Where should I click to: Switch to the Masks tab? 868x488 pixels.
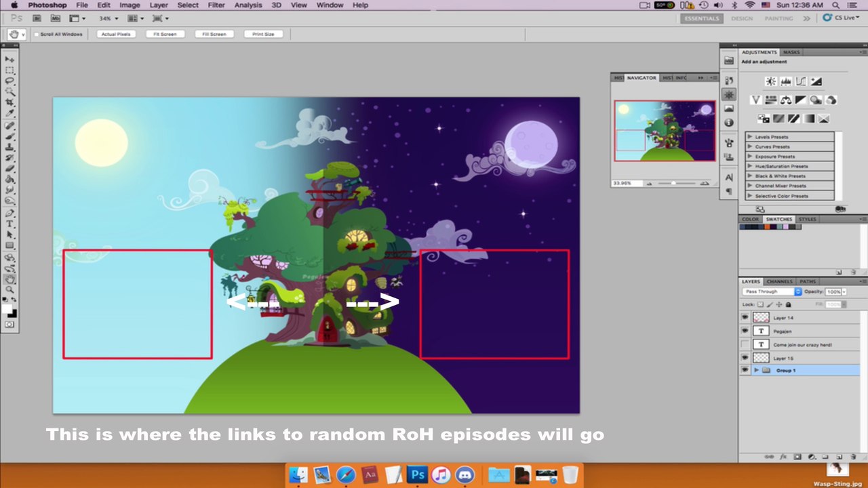point(791,52)
